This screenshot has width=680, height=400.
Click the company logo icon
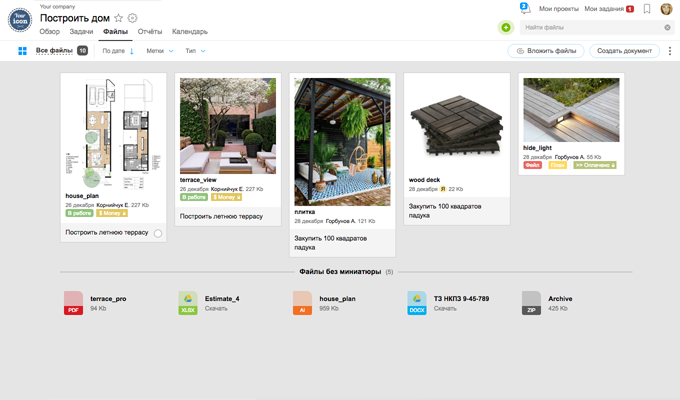20,20
